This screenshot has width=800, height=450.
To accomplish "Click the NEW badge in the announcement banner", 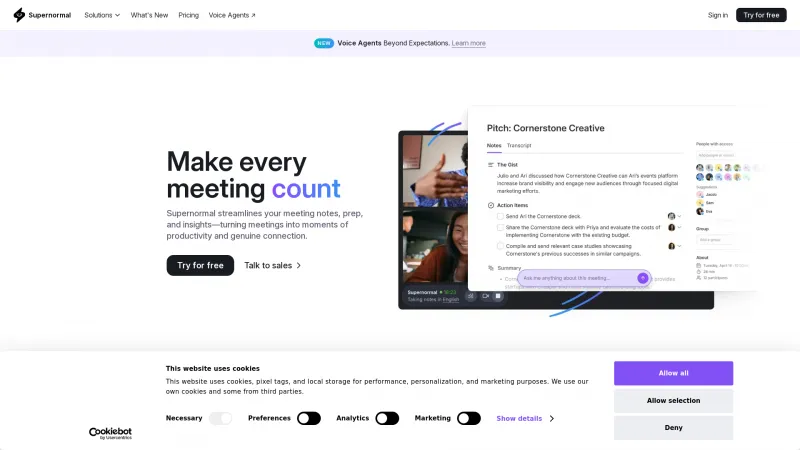I will click(x=323, y=43).
